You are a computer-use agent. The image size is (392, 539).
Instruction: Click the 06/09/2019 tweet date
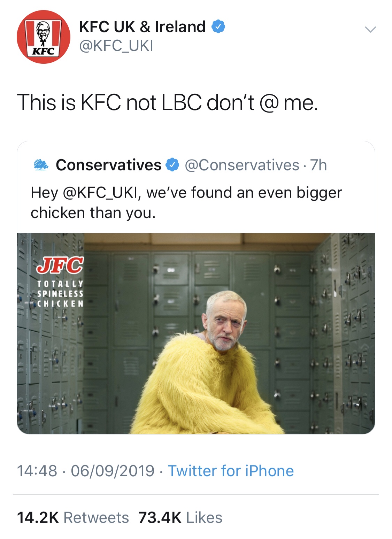point(113,471)
